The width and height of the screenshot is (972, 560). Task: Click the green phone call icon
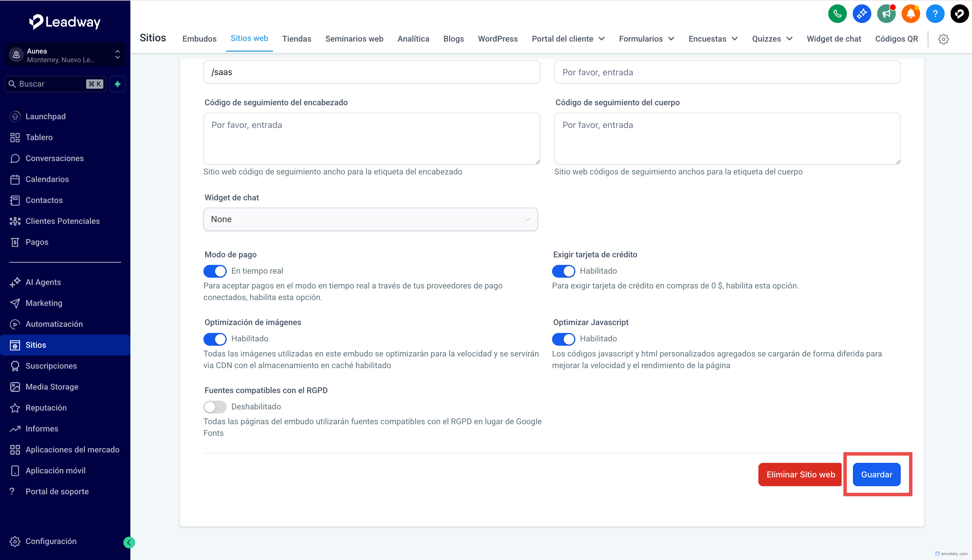tap(837, 14)
